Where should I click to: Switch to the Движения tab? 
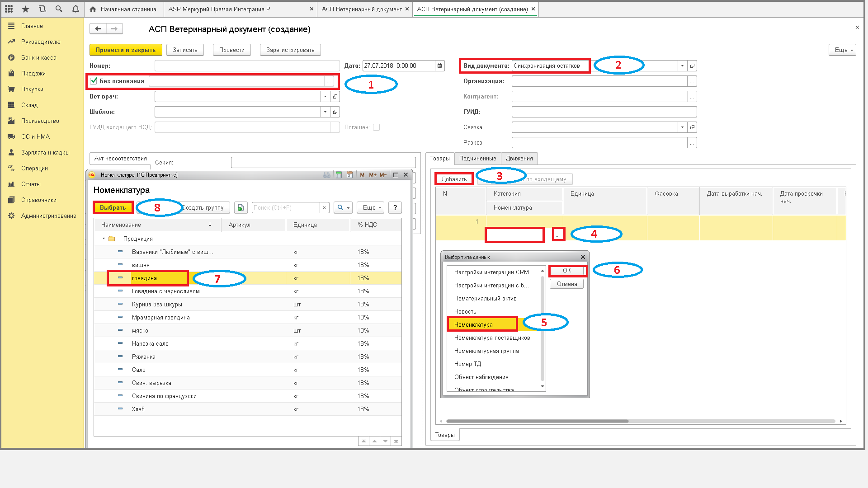tap(519, 158)
